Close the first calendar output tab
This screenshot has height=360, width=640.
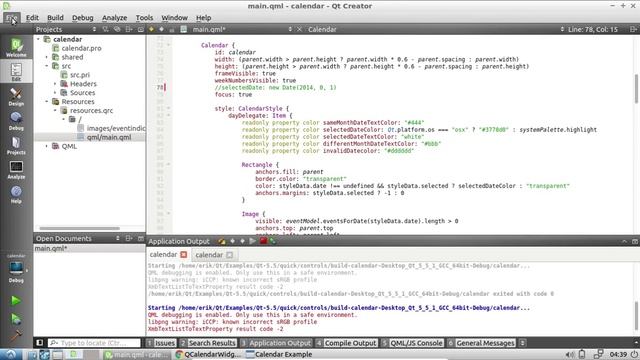[x=184, y=255]
